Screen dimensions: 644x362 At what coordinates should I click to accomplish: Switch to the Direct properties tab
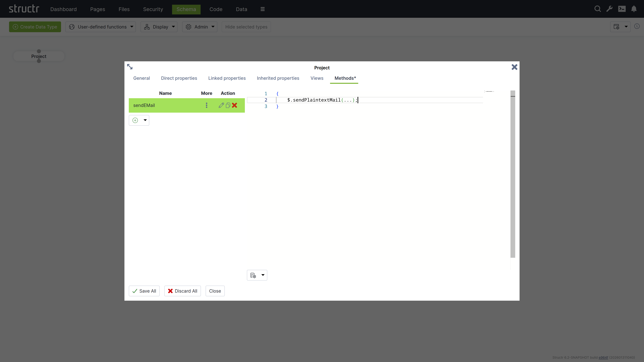(x=179, y=78)
